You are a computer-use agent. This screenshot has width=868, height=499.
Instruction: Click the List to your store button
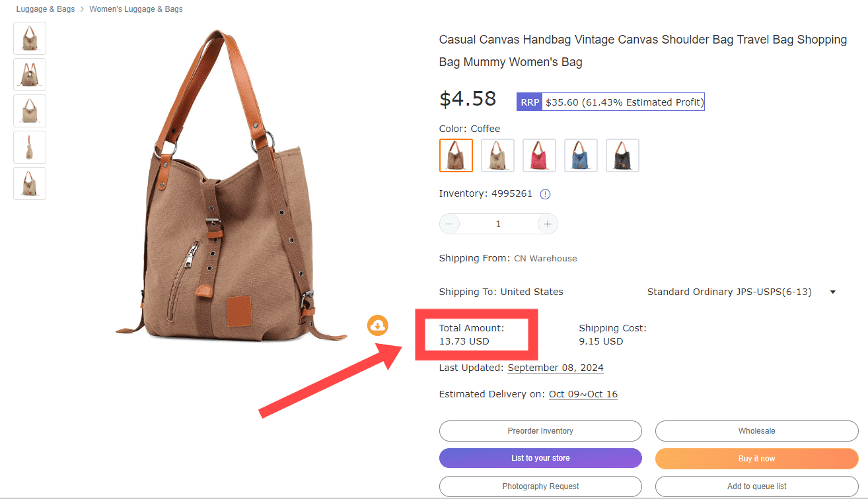pyautogui.click(x=540, y=458)
